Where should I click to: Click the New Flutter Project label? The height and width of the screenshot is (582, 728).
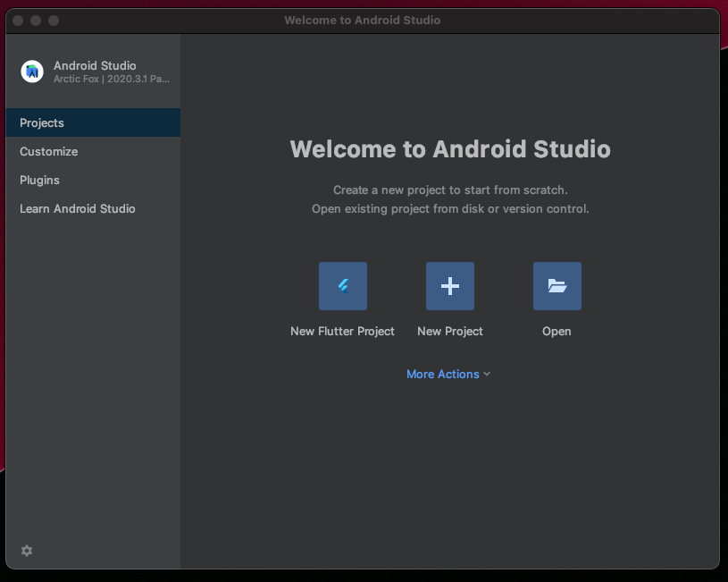[342, 332]
